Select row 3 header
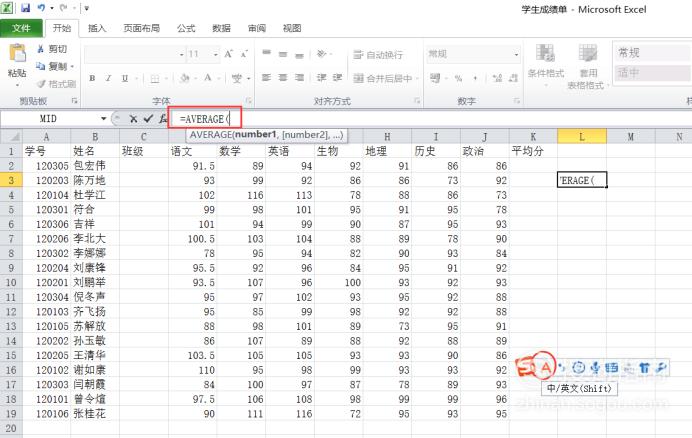This screenshot has height=438, width=692. tap(11, 180)
